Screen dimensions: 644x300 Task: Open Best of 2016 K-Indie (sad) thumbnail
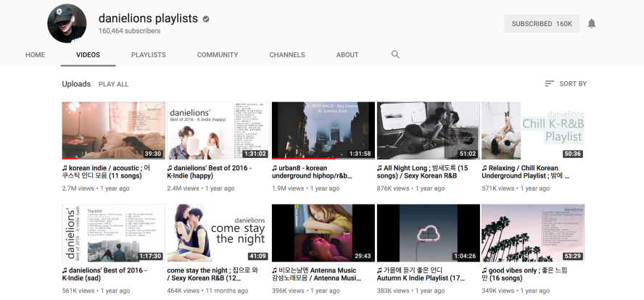113,233
